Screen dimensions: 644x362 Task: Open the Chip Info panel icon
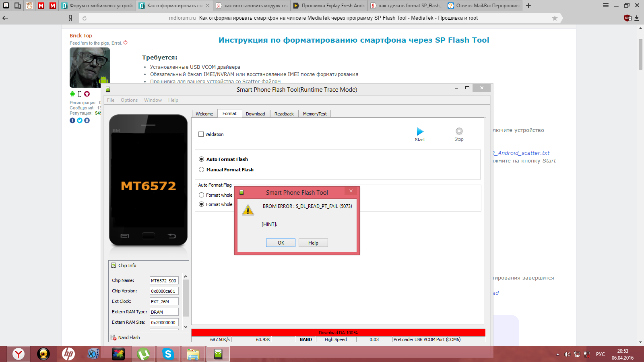(x=114, y=265)
